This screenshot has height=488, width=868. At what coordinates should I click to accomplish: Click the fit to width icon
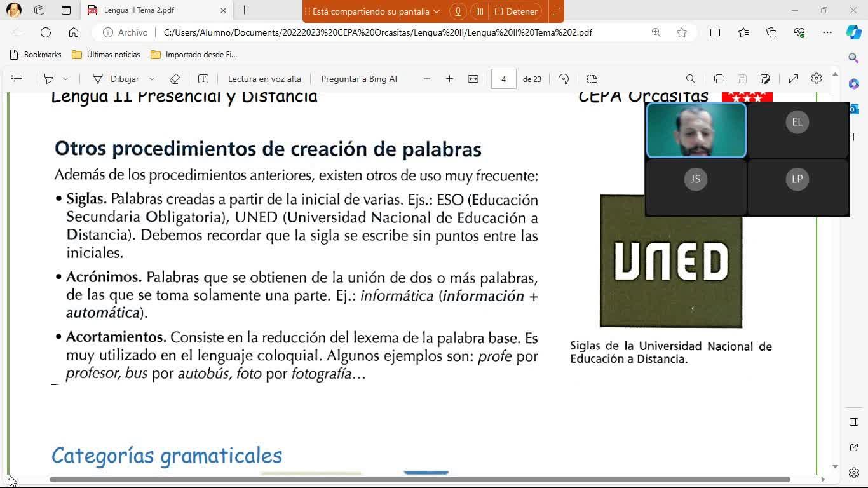(x=473, y=79)
